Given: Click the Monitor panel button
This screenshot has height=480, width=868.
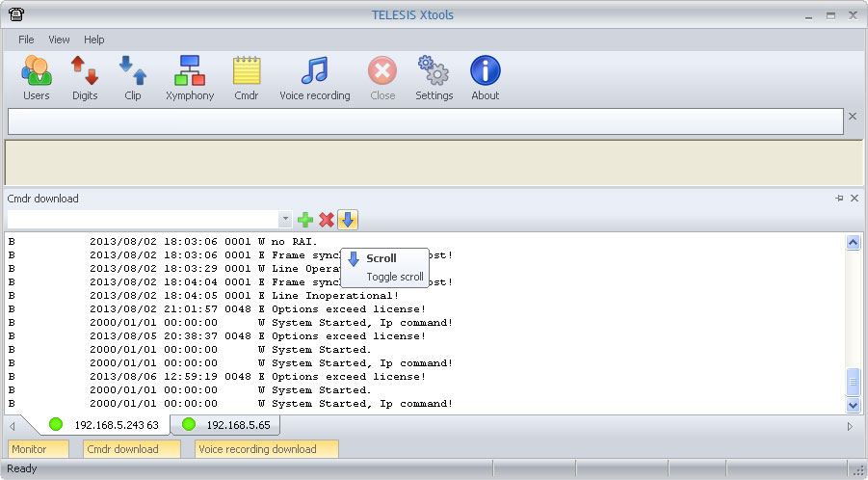Looking at the screenshot, I should point(39,448).
